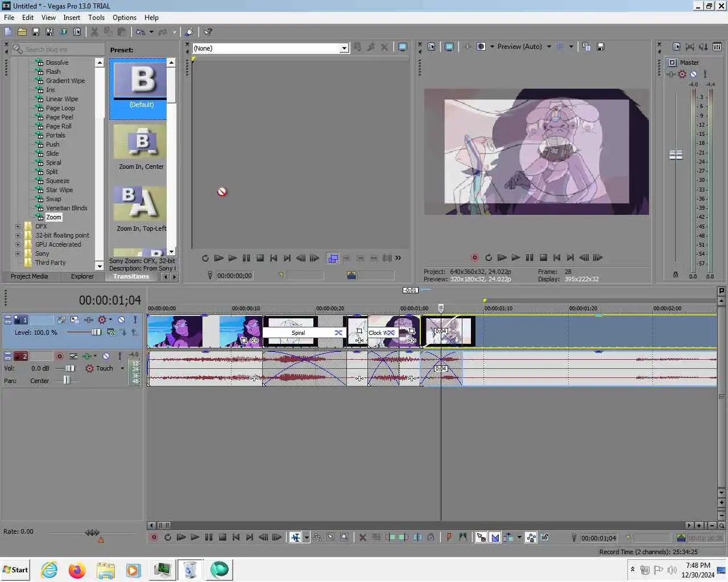Start recording in the video preview

coord(475,257)
